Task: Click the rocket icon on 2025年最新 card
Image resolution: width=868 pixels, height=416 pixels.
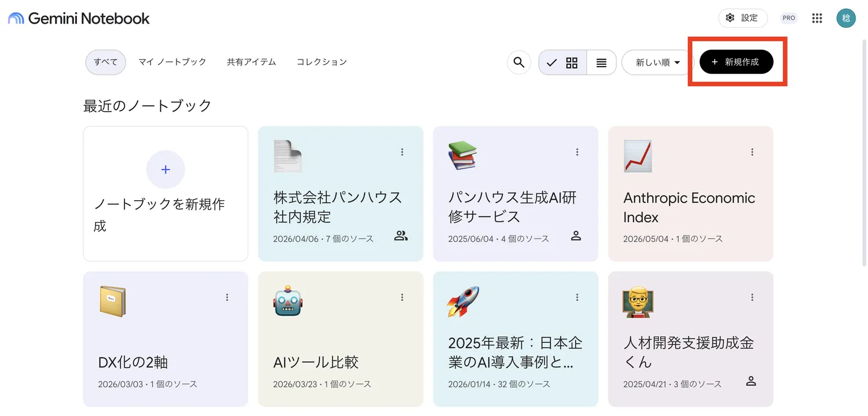Action: click(463, 301)
